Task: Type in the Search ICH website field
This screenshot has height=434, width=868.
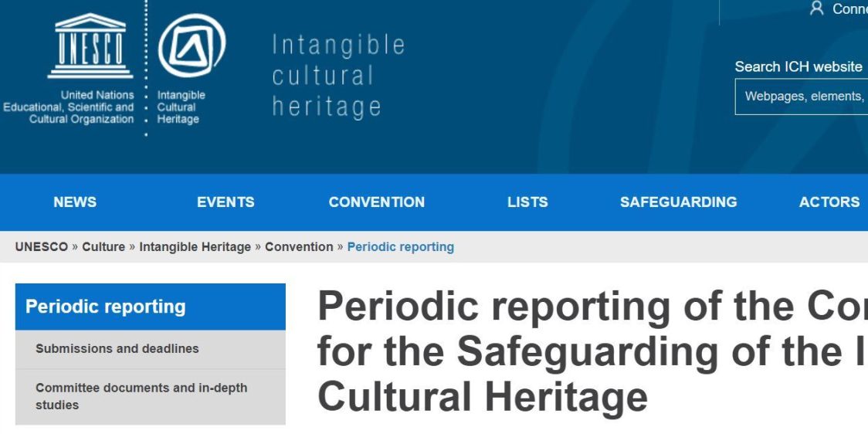Action: click(802, 97)
